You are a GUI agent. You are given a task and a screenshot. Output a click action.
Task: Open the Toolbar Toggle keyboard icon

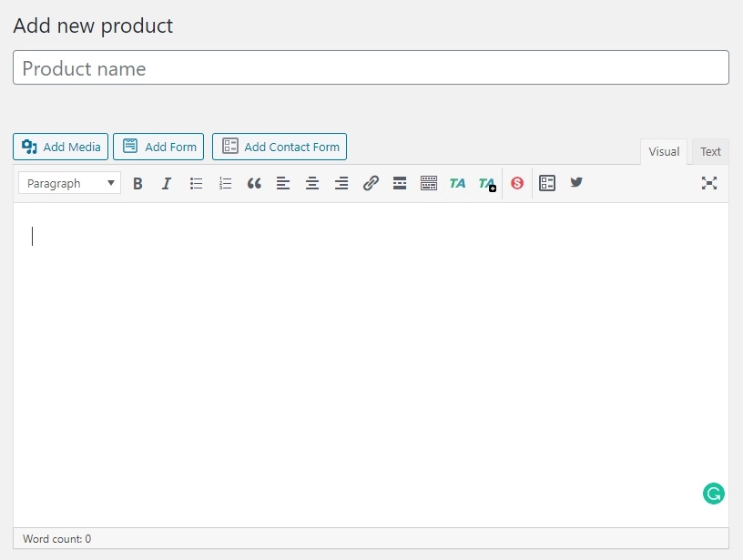429,183
